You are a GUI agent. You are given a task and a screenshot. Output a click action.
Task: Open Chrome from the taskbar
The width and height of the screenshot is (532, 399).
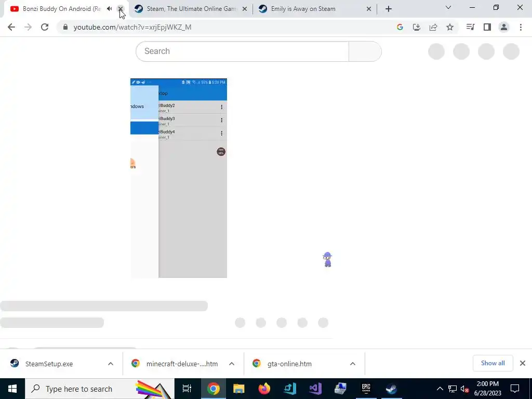214,389
